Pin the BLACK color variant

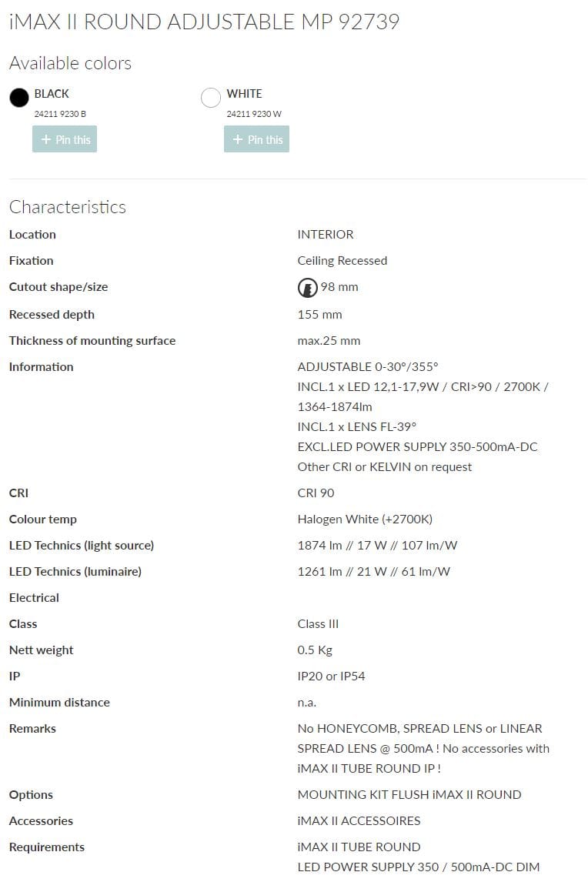coord(65,139)
